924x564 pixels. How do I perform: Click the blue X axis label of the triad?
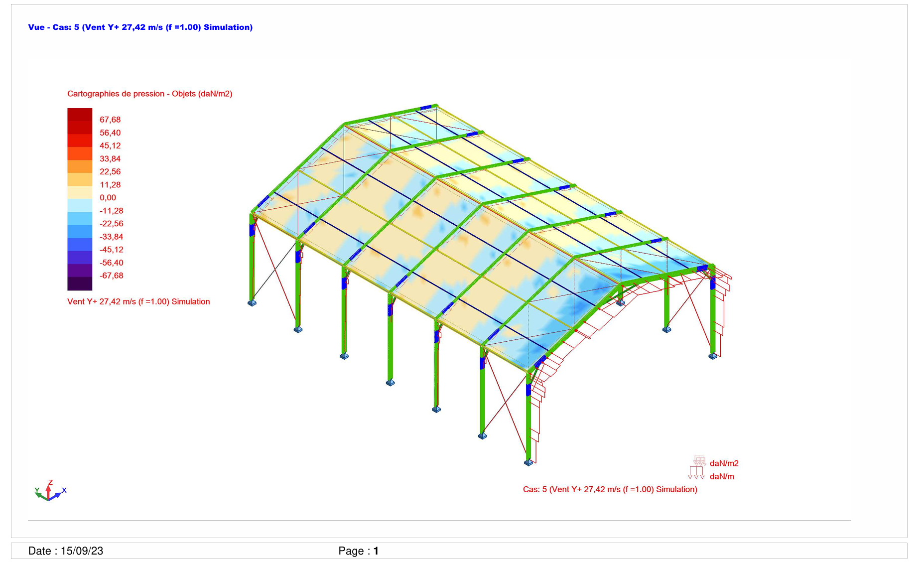[64, 490]
